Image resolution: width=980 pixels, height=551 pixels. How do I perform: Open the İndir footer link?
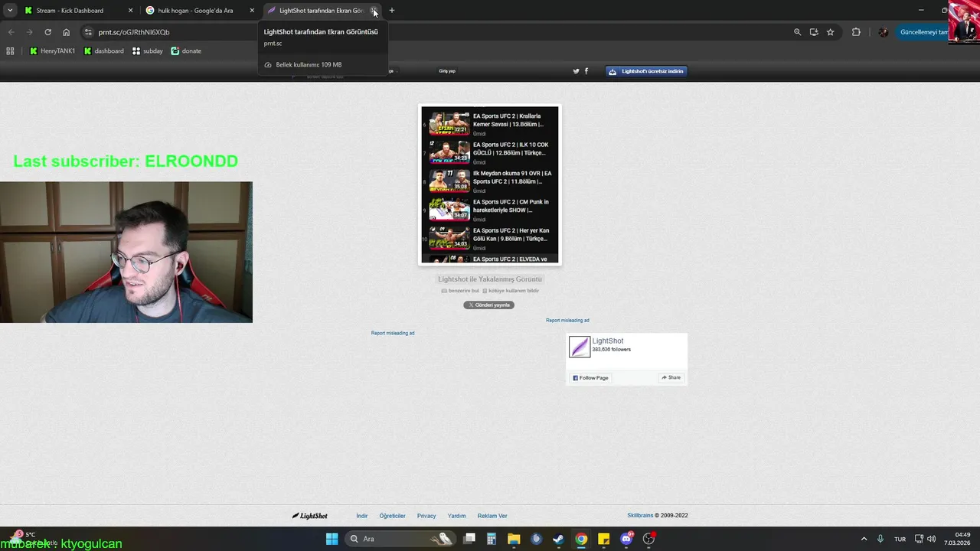(362, 516)
